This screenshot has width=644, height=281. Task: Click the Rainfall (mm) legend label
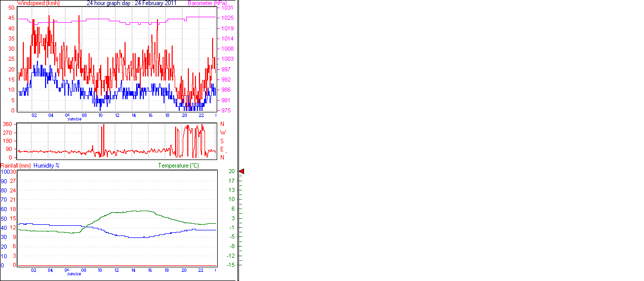point(15,166)
